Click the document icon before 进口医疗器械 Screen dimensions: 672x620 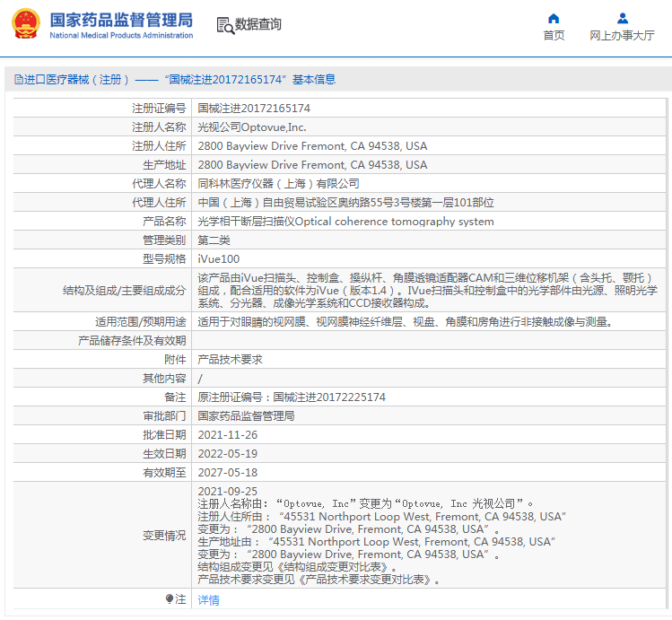pos(18,80)
